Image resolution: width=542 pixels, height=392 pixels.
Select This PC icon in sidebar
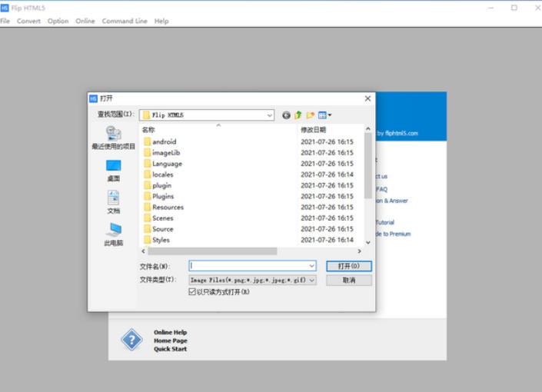coord(113,234)
